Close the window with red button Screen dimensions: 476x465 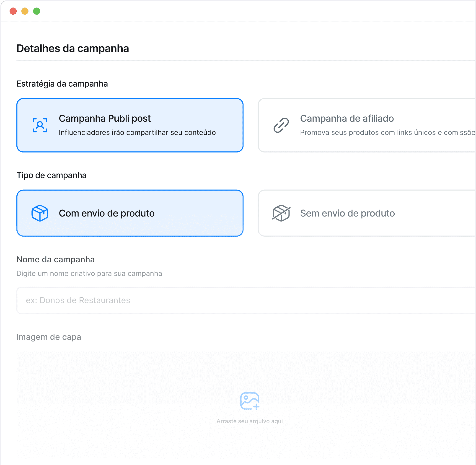[x=13, y=11]
